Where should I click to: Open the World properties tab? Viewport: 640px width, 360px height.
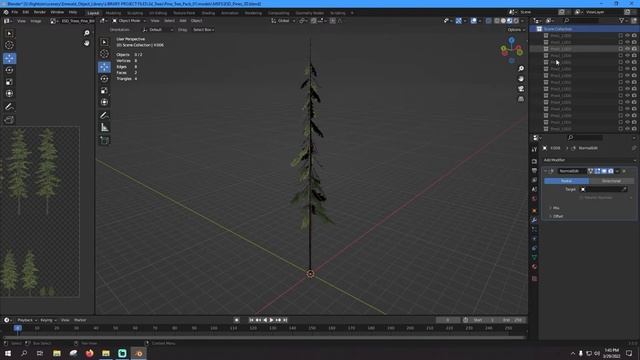(x=534, y=199)
